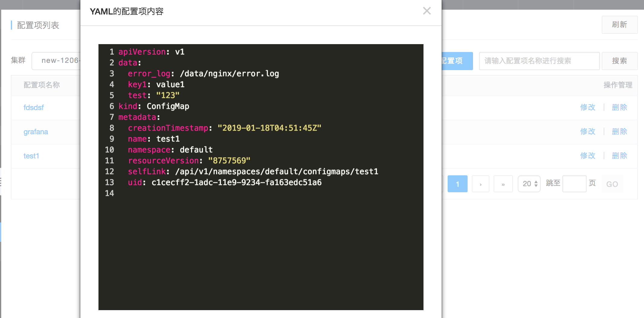
Task: Click 修改 for the fdsdsf row
Action: click(x=588, y=107)
